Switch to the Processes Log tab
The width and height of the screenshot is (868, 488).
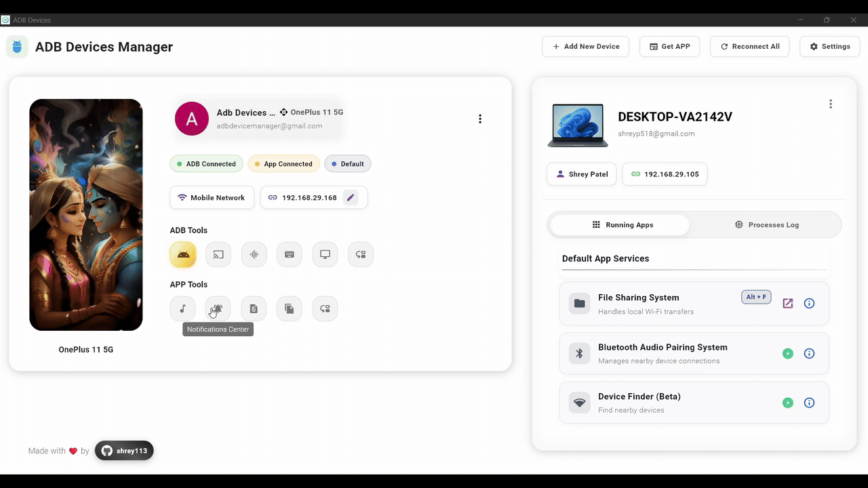click(x=767, y=224)
